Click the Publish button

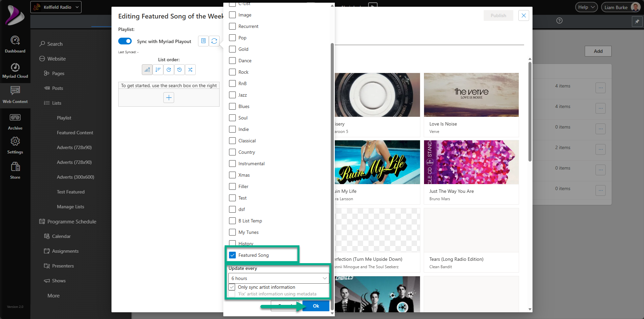(498, 15)
